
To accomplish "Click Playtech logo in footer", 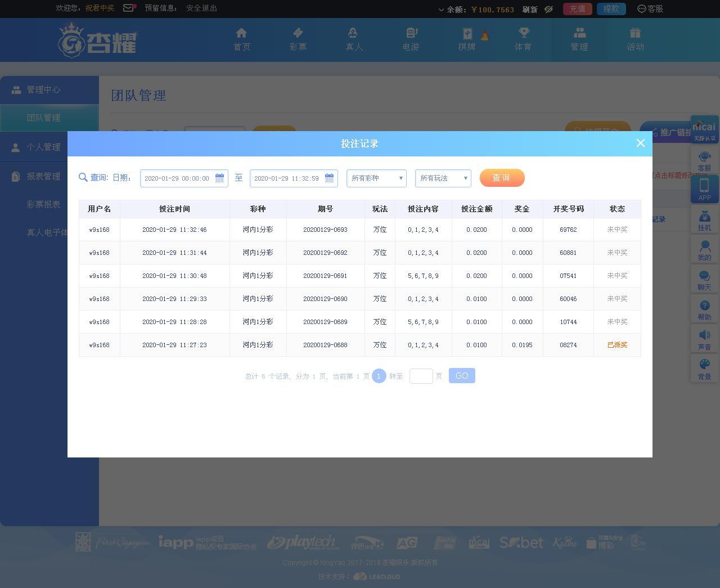I will coord(303,542).
